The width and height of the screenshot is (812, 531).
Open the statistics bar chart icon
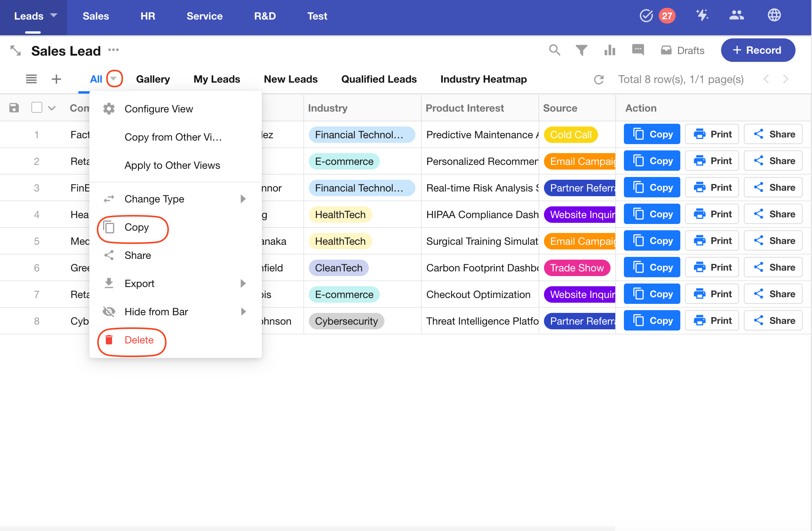[610, 50]
